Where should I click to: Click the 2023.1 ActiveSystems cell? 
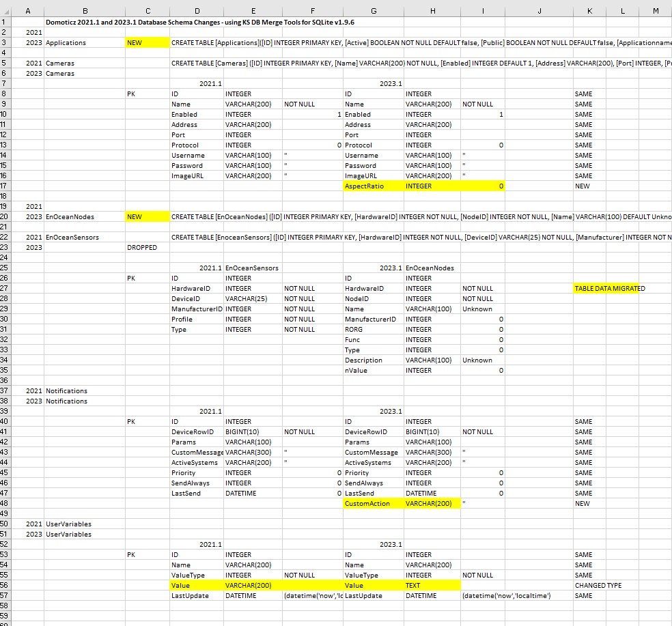coord(374,463)
